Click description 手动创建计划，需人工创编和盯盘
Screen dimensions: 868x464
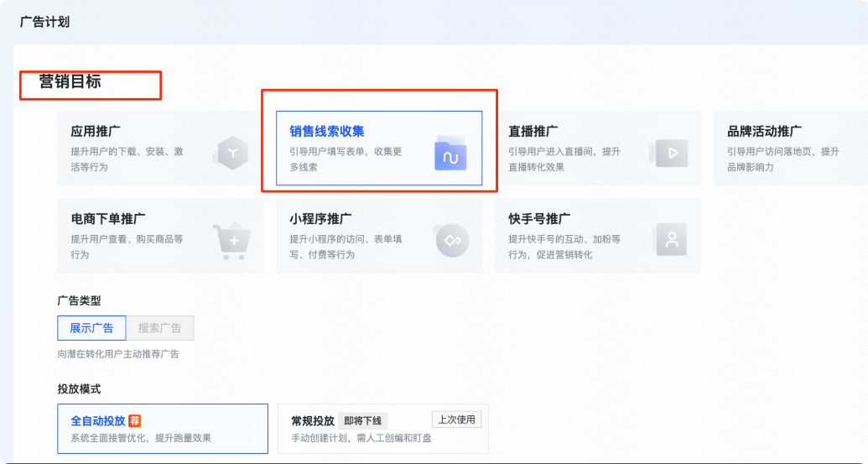tap(361, 438)
